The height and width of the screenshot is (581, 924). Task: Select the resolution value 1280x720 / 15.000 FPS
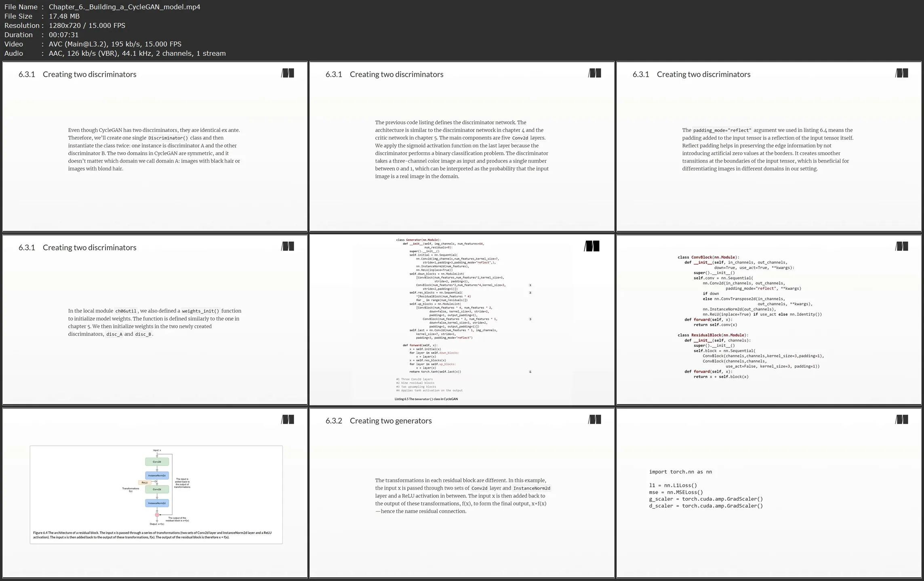[87, 25]
